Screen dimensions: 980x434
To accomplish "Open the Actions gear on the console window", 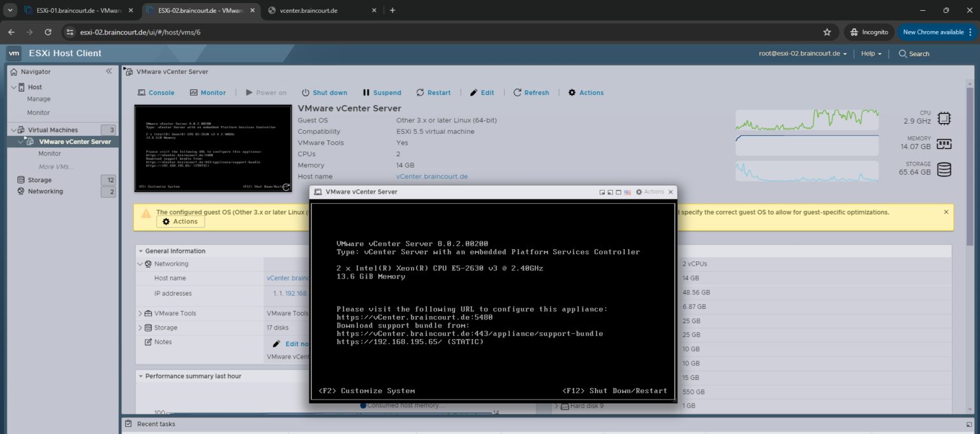I will pos(639,192).
